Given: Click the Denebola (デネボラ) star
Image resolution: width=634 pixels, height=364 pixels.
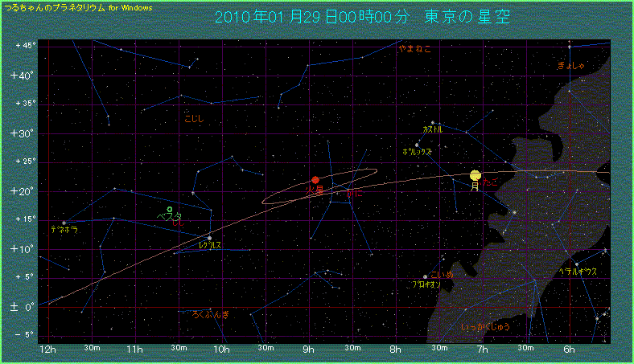Looking at the screenshot, I should pyautogui.click(x=64, y=223).
